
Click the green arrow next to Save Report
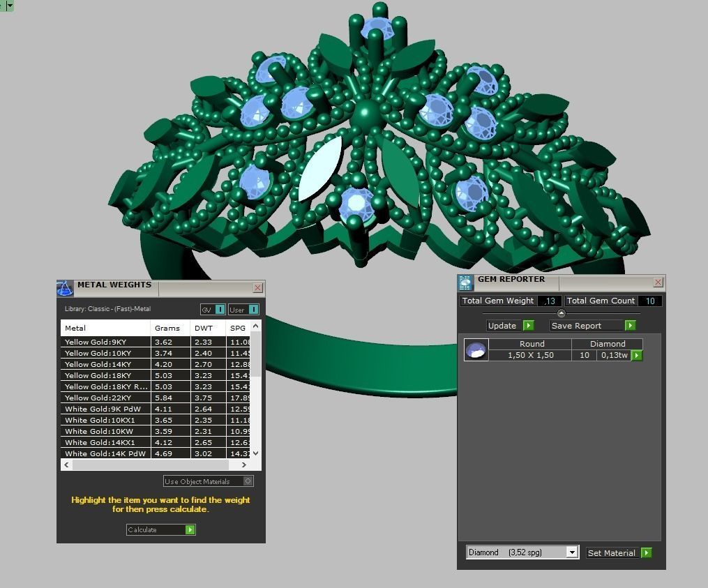(631, 325)
